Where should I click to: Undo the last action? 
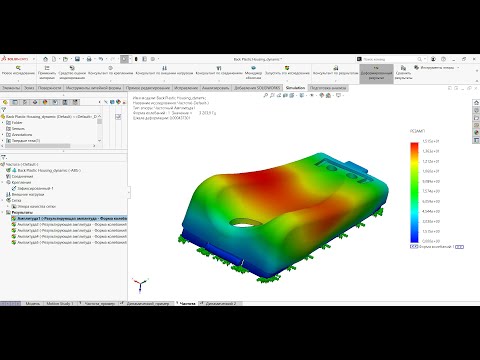101,59
